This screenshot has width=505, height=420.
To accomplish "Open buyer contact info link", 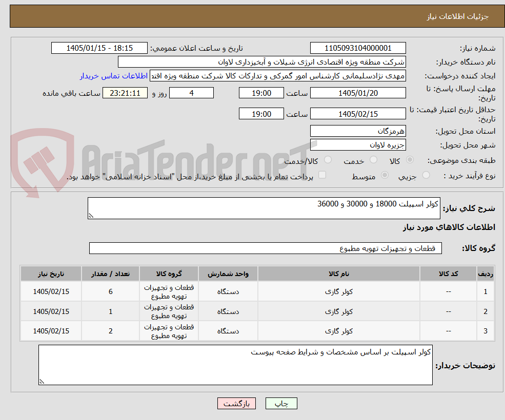I will coord(114,76).
